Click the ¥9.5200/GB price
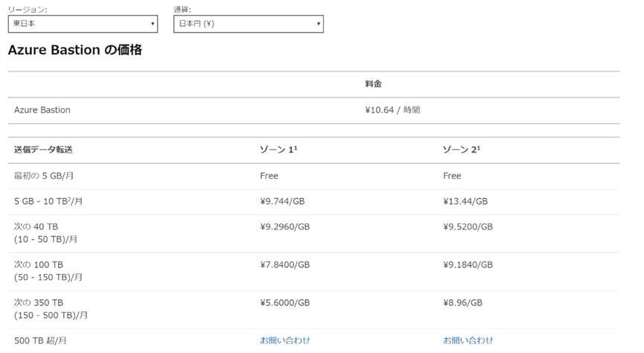The width and height of the screenshot is (644, 353). point(468,227)
